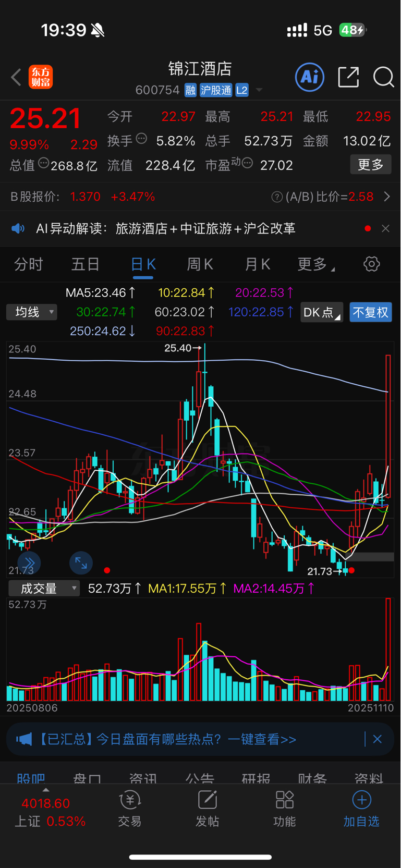This screenshot has width=401, height=868.
Task: Switch to 分时 chart tab
Action: tap(29, 264)
